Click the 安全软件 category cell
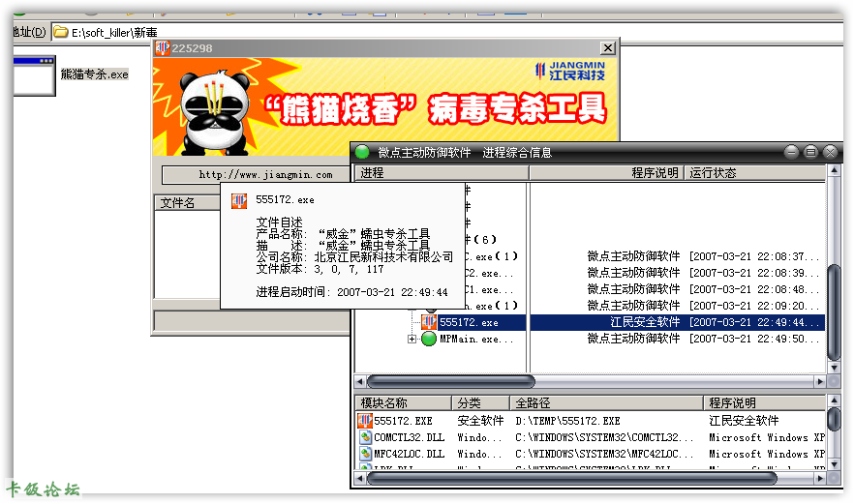The width and height of the screenshot is (854, 504). pos(480,421)
